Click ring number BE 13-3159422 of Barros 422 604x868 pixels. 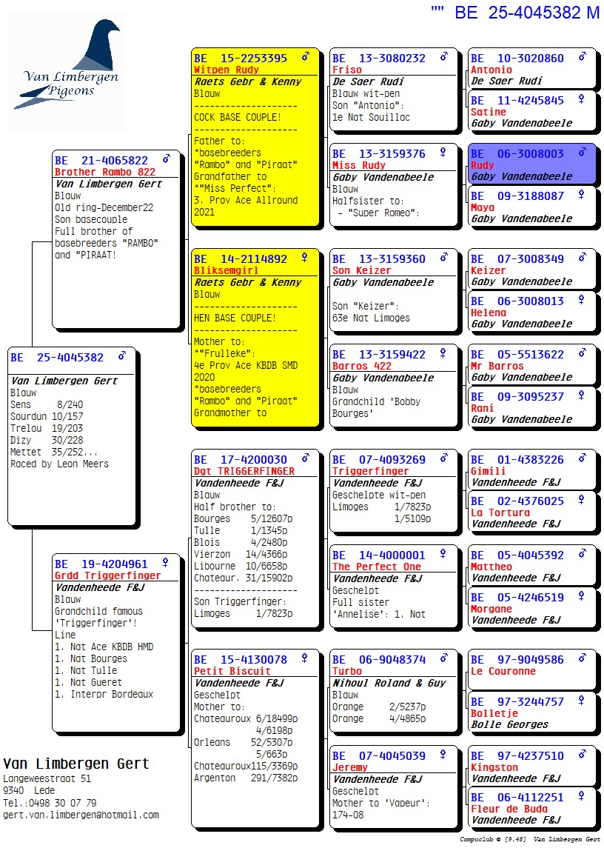379,354
